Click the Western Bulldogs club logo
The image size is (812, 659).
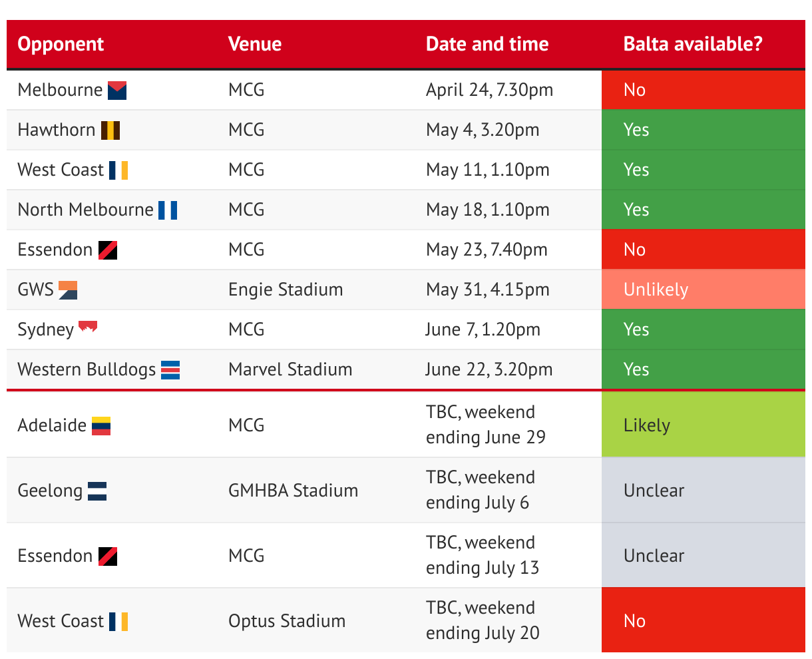[170, 369]
